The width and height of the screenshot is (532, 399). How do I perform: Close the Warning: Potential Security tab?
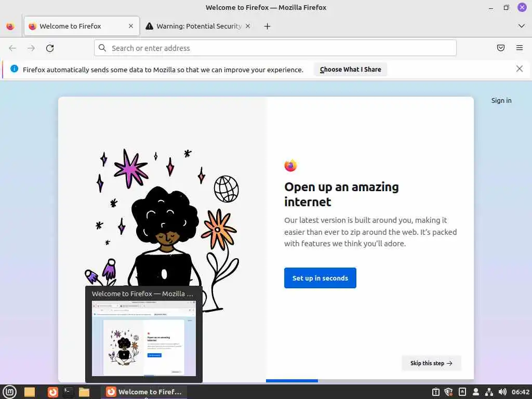[x=248, y=26]
